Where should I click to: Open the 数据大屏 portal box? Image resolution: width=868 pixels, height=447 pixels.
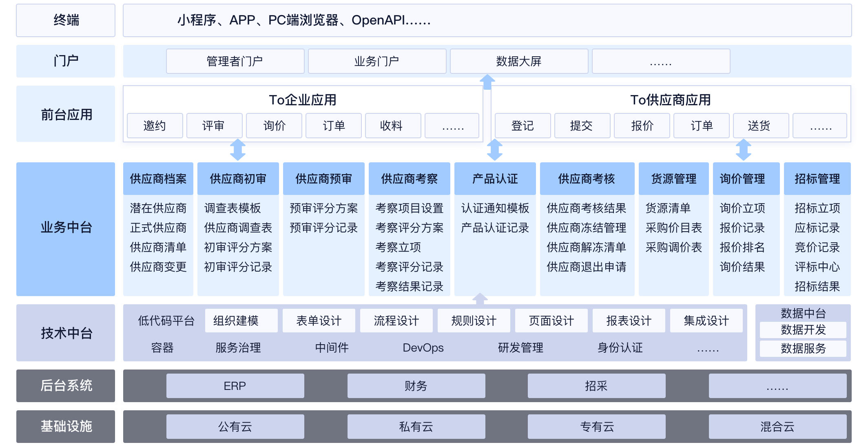pyautogui.click(x=519, y=61)
